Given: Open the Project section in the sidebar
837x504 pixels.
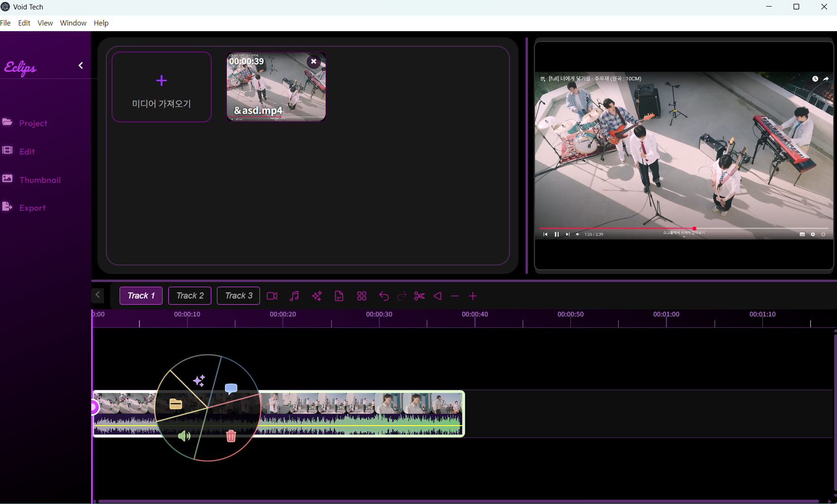Looking at the screenshot, I should pos(33,123).
